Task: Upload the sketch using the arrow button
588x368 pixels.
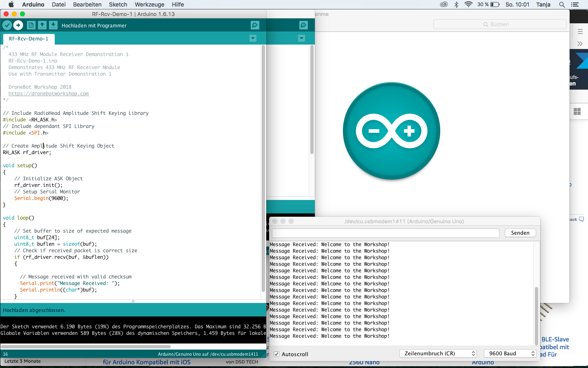Action: click(18, 25)
